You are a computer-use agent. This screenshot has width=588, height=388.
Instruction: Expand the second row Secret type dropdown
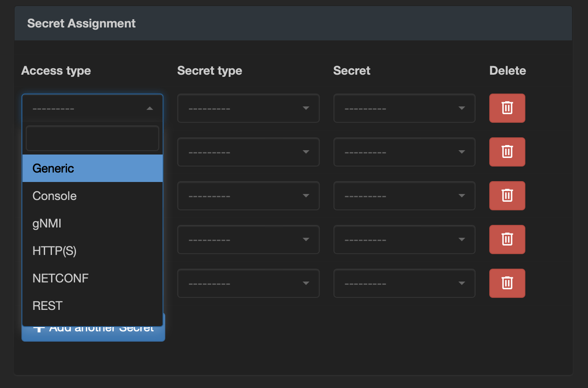tap(248, 152)
